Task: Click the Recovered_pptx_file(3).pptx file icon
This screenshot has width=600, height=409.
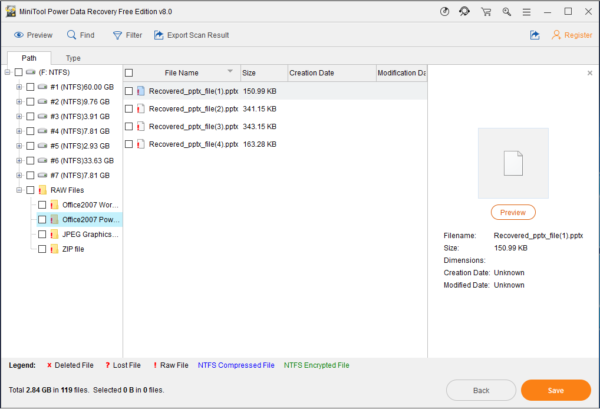Action: click(x=141, y=126)
